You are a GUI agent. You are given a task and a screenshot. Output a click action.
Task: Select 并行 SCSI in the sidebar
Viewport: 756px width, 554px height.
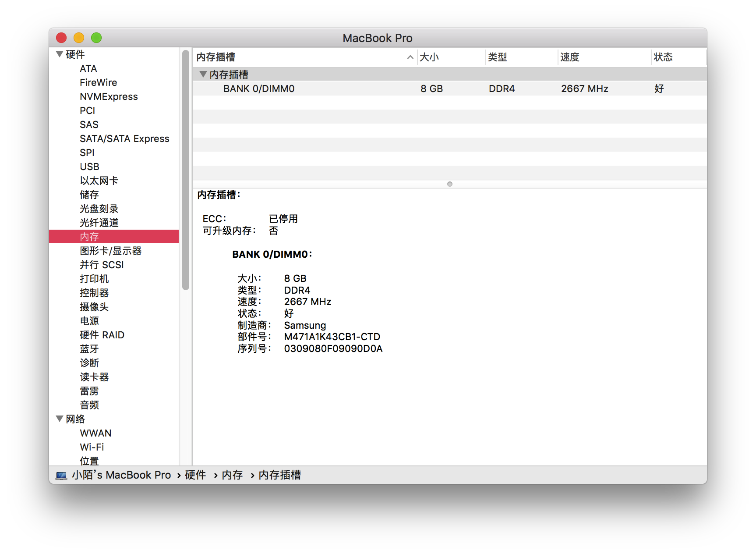[102, 265]
